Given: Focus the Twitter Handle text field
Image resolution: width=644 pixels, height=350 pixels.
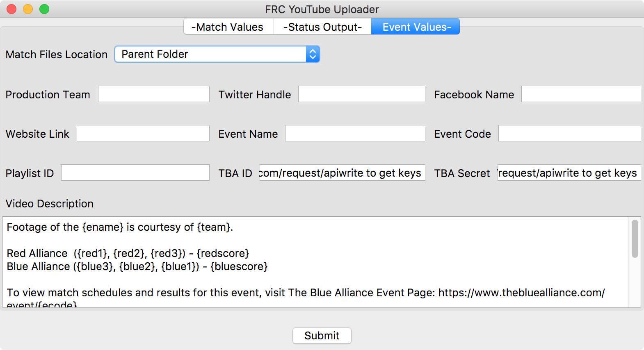Looking at the screenshot, I should (x=362, y=94).
